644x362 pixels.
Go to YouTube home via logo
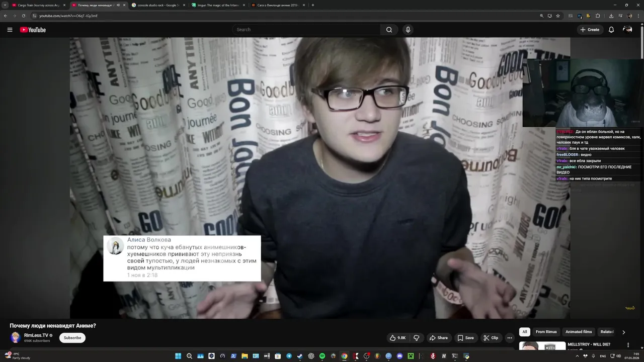point(33,30)
